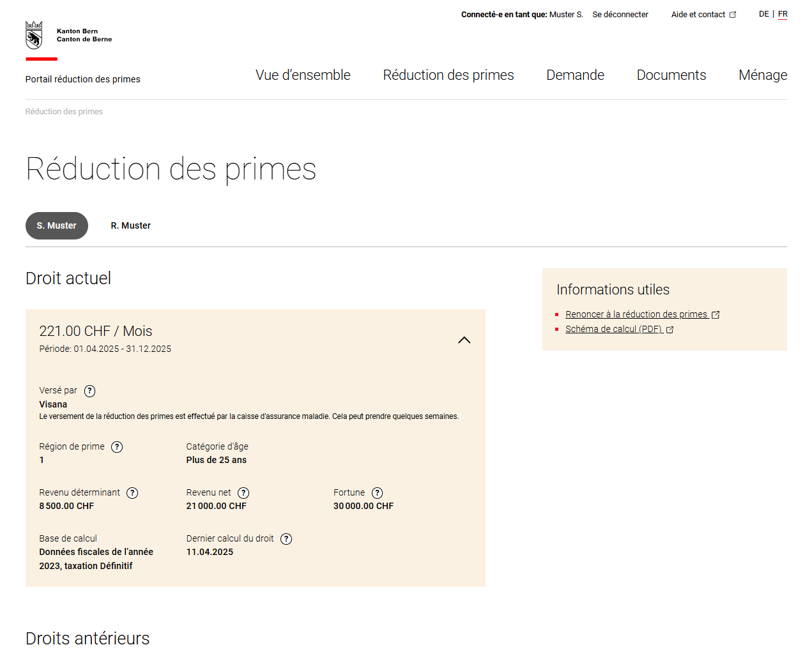Open the Schéma de calcul (PDF) link

pos(613,330)
